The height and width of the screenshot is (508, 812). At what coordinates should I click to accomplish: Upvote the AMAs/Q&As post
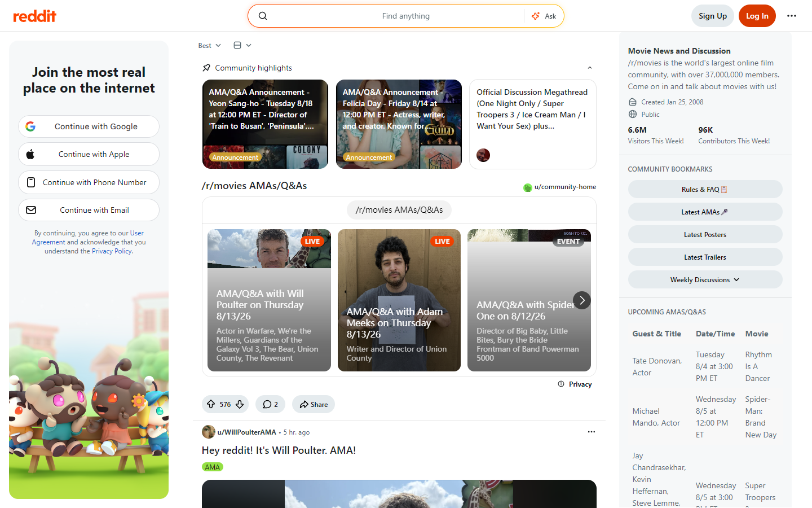(211, 404)
